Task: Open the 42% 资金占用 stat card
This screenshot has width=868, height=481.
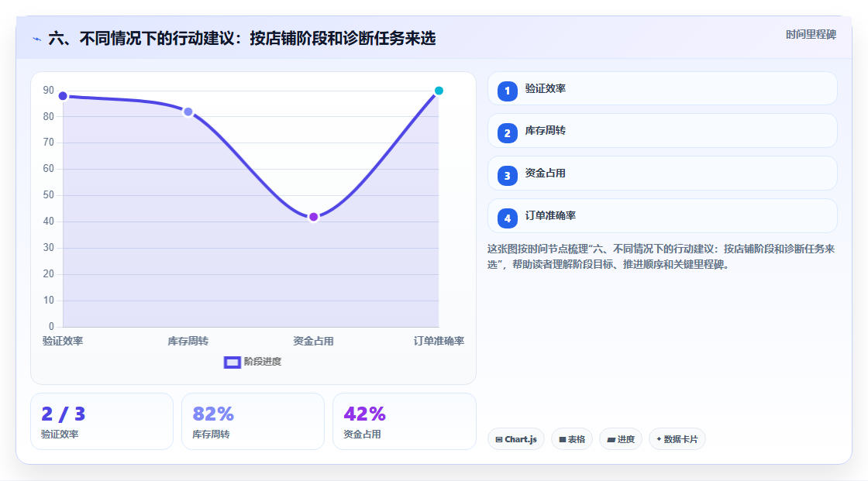Action: (x=404, y=421)
